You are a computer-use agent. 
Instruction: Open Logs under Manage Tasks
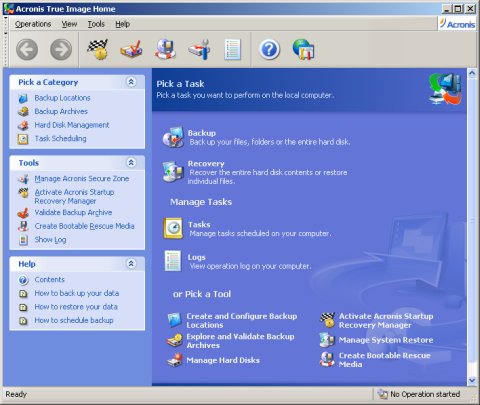pyautogui.click(x=196, y=257)
